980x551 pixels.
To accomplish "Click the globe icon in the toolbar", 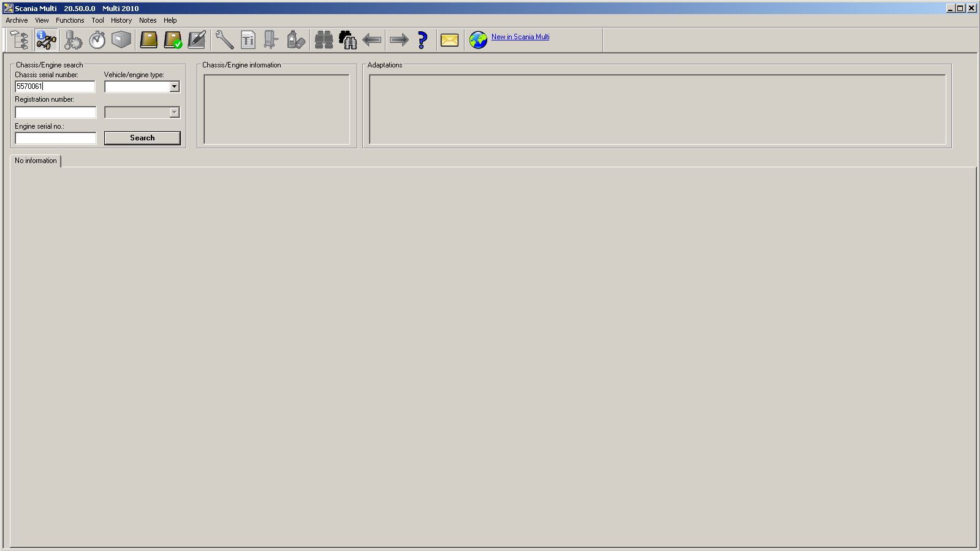I will [x=478, y=40].
